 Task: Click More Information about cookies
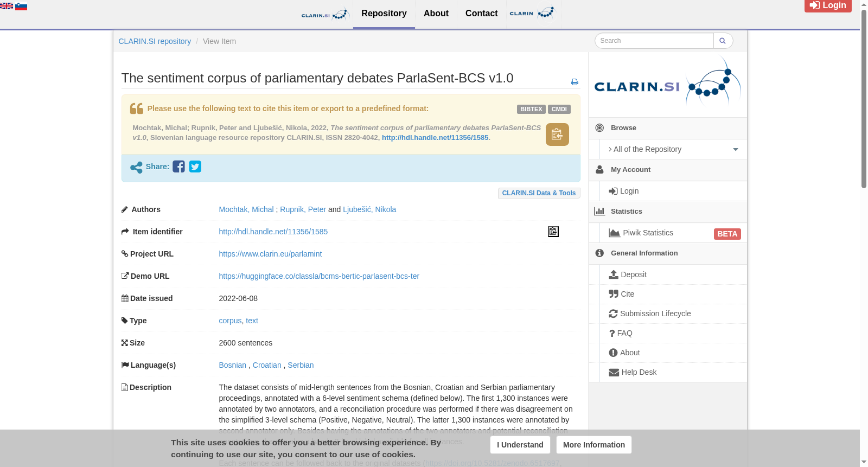tap(594, 445)
